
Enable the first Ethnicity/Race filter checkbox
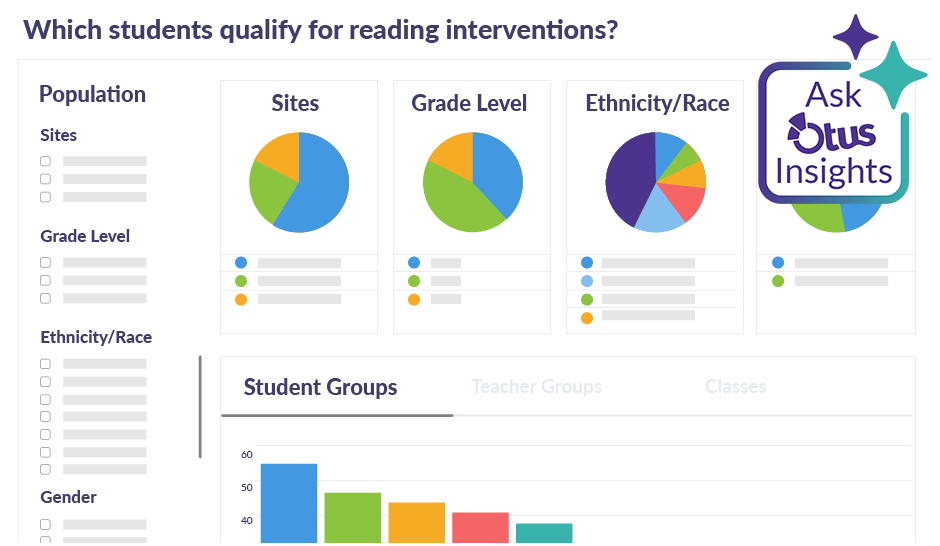click(x=45, y=364)
